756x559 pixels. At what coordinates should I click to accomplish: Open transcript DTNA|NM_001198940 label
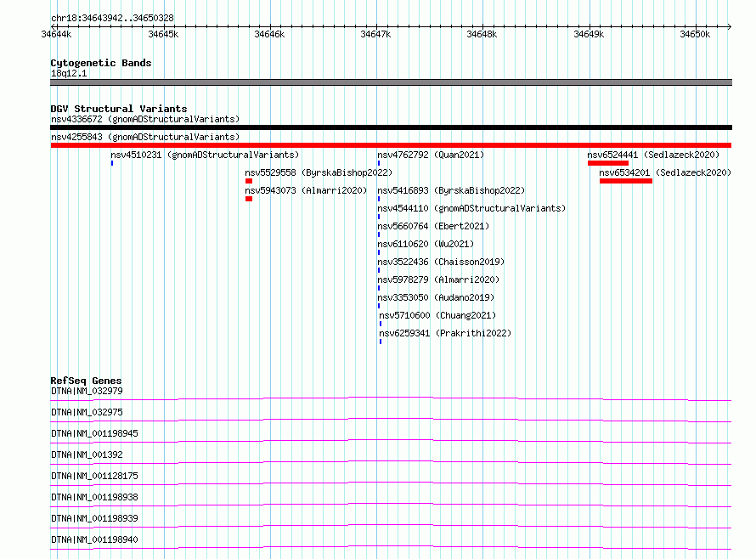coord(94,539)
